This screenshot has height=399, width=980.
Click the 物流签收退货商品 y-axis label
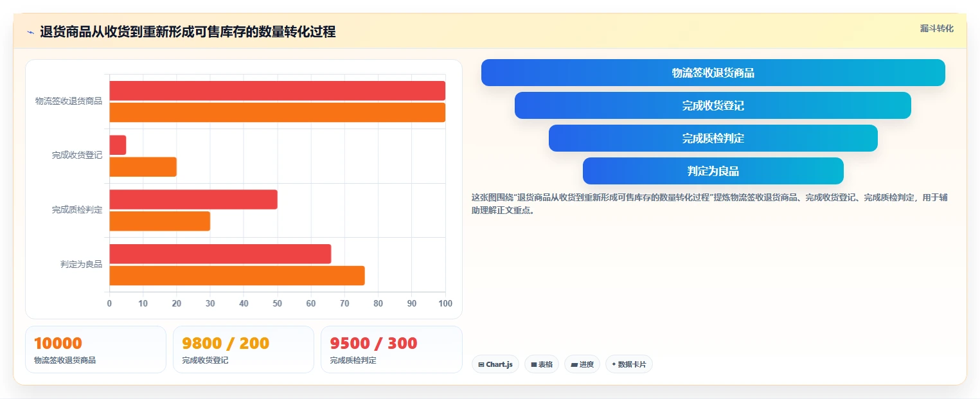pyautogui.click(x=68, y=102)
